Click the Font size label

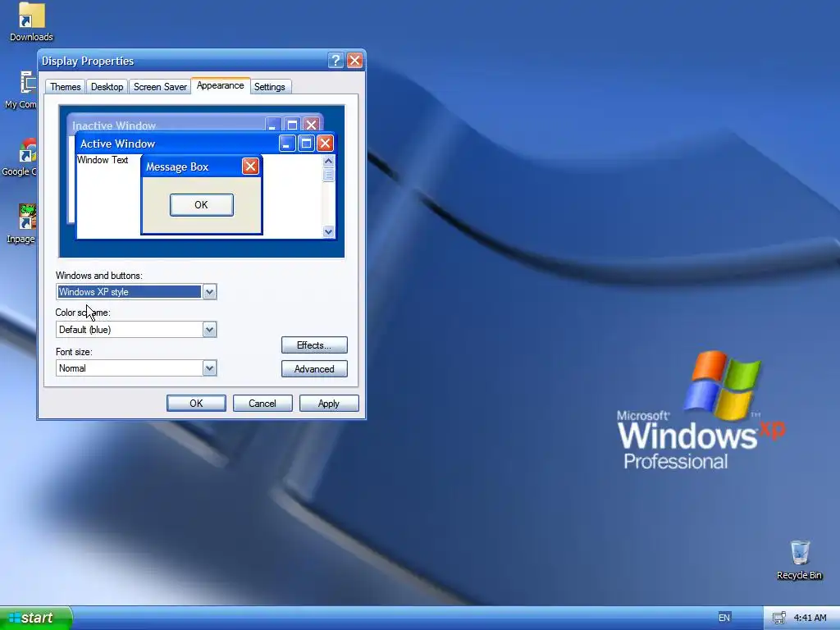(x=74, y=352)
